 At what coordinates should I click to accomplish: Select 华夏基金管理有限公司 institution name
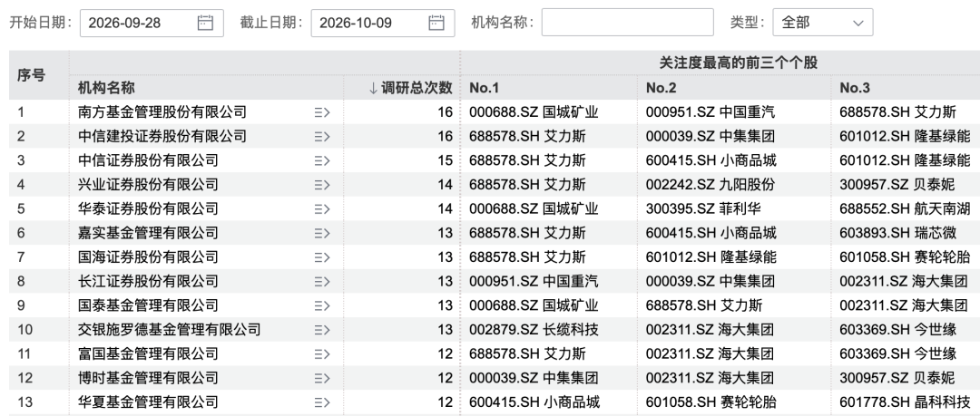click(148, 402)
